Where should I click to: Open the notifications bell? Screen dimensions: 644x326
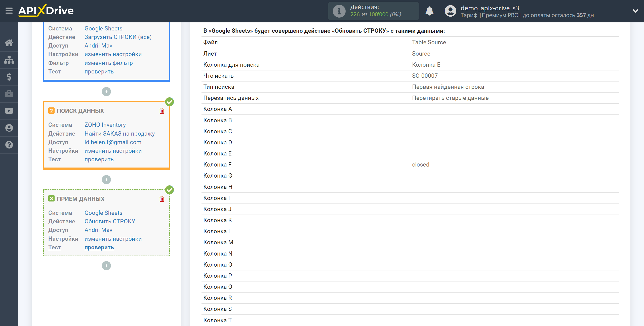[x=429, y=11]
